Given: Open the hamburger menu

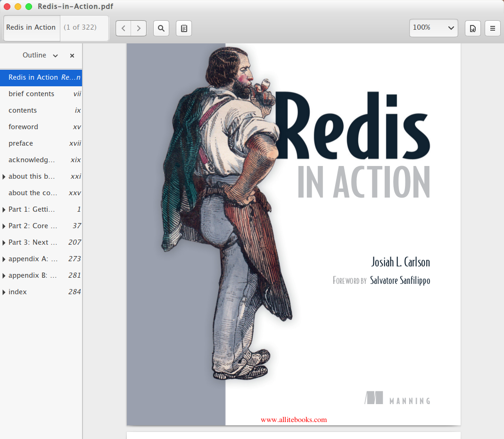Looking at the screenshot, I should (x=492, y=28).
